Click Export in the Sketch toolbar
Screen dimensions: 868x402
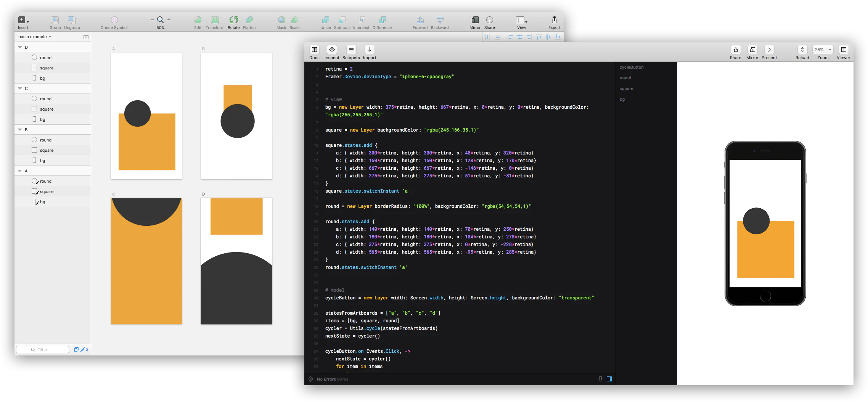tap(554, 21)
